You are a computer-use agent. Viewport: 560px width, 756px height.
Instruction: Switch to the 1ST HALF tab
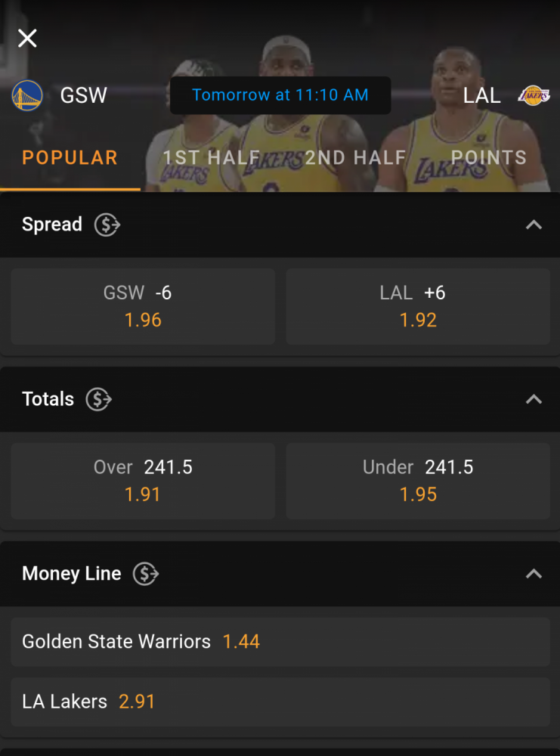(x=211, y=158)
